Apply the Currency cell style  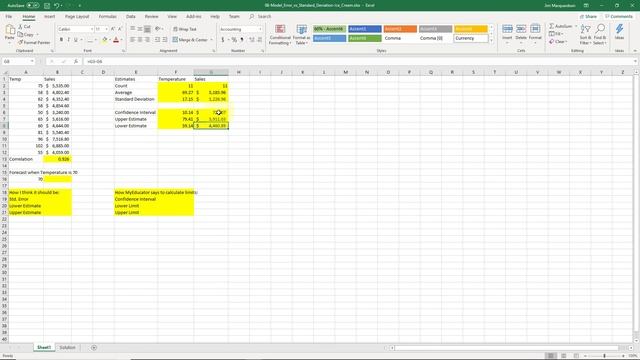click(471, 38)
